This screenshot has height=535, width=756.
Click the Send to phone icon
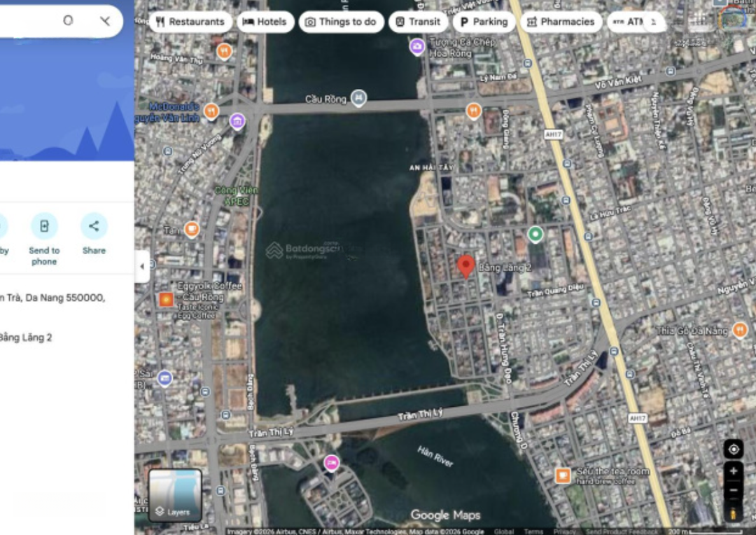coord(44,226)
